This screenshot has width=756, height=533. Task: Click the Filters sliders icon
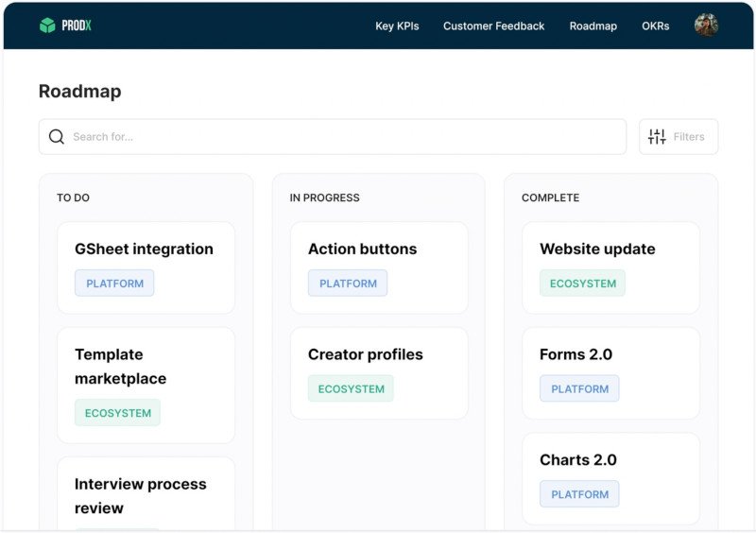point(657,136)
